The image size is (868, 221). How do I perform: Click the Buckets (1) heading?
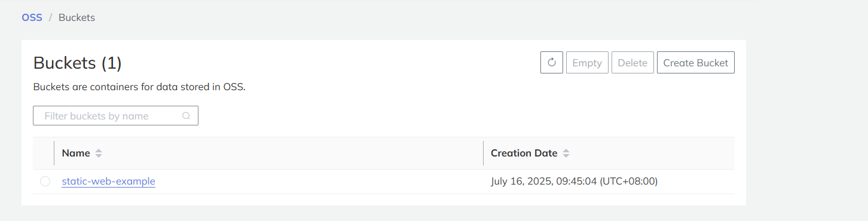click(78, 63)
